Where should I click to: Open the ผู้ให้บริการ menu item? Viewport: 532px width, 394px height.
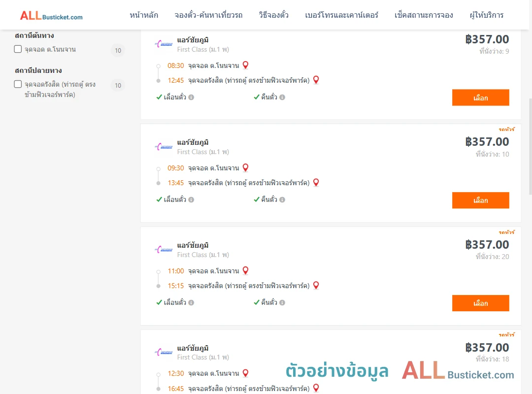486,15
